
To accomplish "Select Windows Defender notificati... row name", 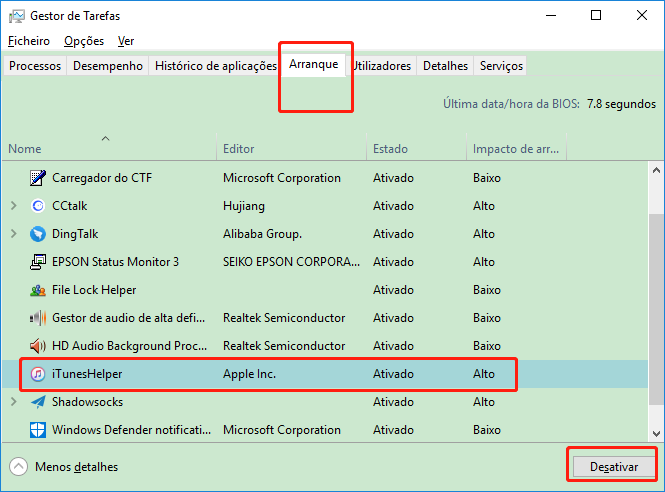I will point(131,430).
